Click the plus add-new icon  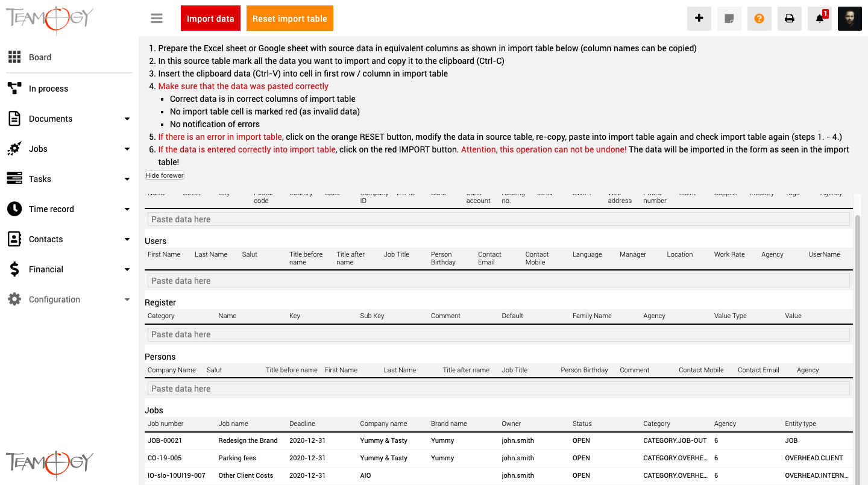[699, 18]
